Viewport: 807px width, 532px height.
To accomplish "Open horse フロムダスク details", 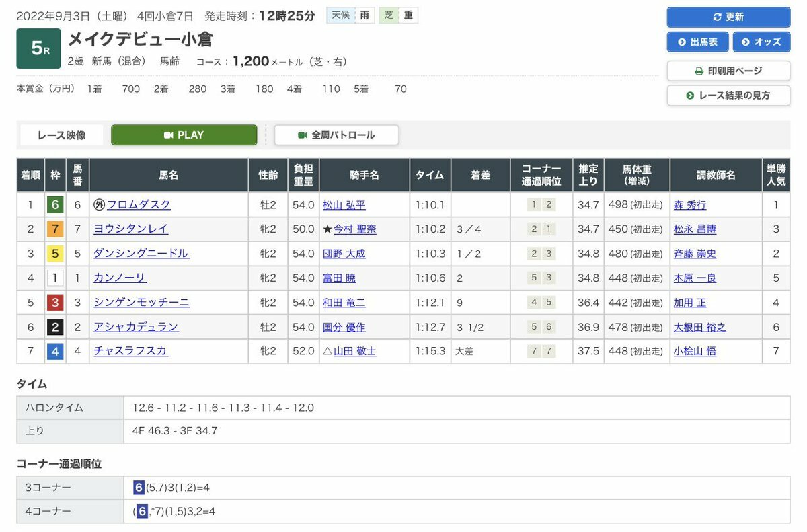I will pyautogui.click(x=139, y=205).
